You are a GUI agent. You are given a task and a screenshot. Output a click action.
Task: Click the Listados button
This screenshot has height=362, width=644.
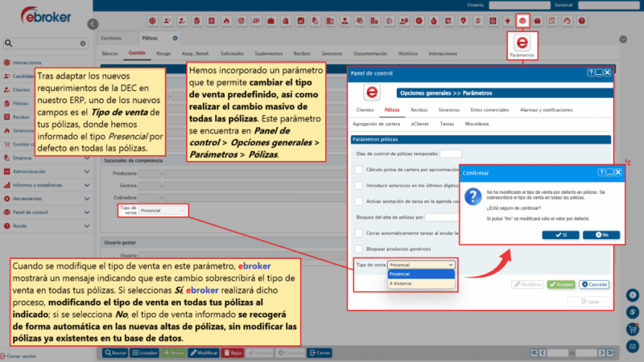coord(145,352)
